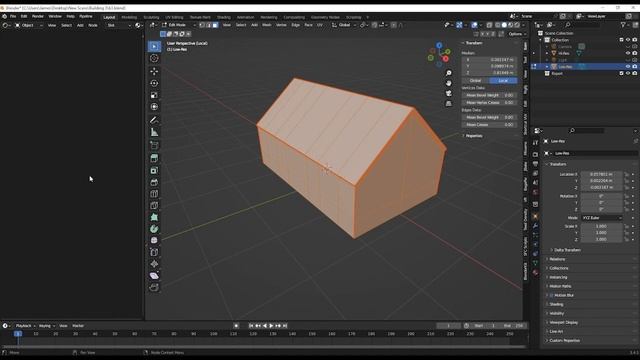
Task: Enable face select mode
Action: click(215, 25)
